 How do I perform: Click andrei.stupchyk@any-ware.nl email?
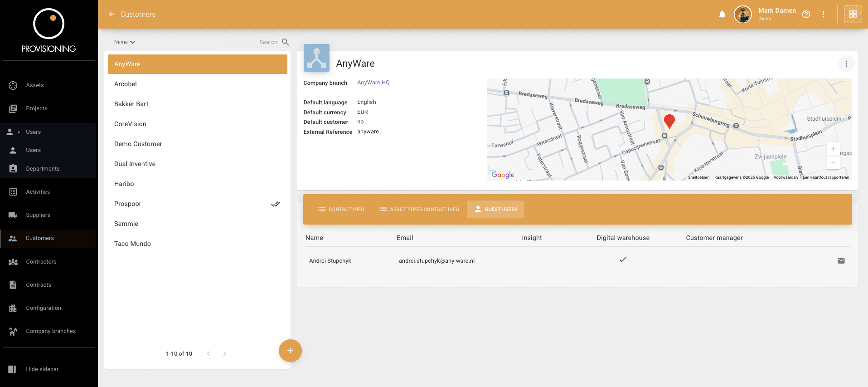tap(437, 261)
